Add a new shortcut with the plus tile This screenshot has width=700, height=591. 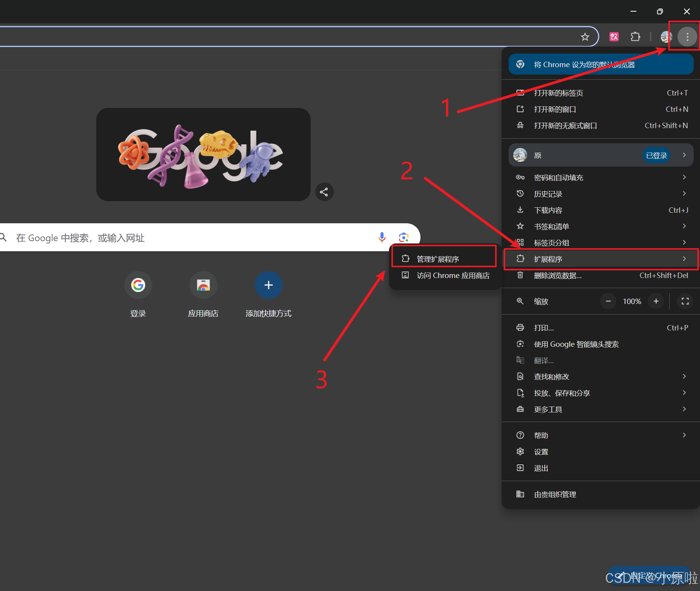(268, 285)
